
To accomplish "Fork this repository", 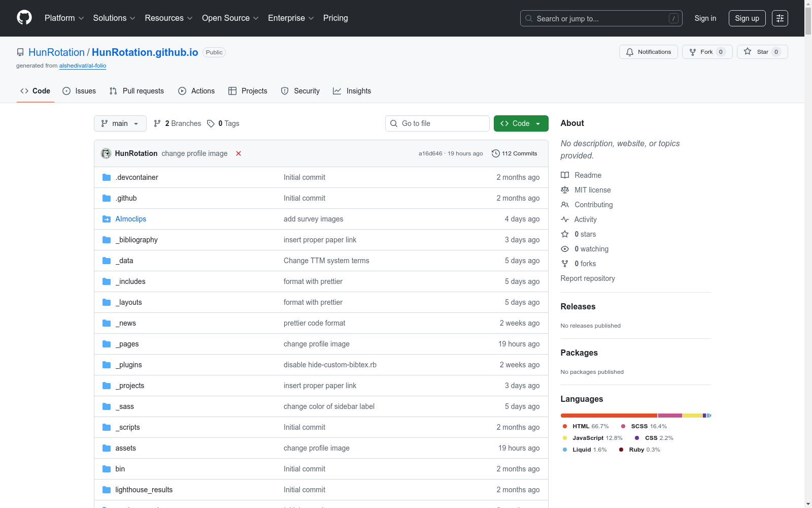I will coord(707,52).
